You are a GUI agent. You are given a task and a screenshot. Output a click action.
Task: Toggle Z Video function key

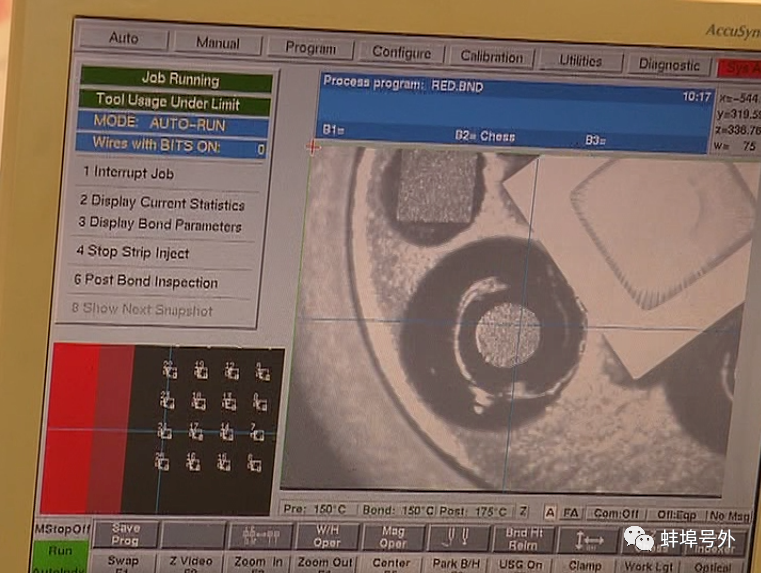click(x=191, y=563)
